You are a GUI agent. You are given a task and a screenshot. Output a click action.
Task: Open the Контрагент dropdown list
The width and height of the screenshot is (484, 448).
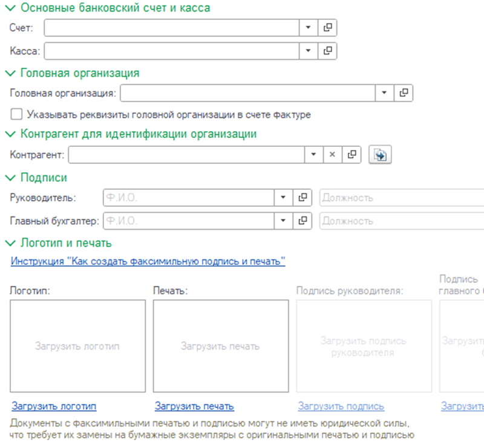[x=313, y=155]
